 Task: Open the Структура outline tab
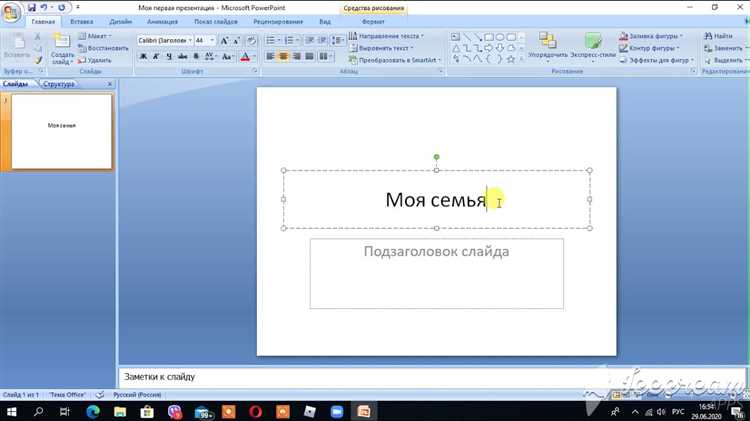coord(59,84)
